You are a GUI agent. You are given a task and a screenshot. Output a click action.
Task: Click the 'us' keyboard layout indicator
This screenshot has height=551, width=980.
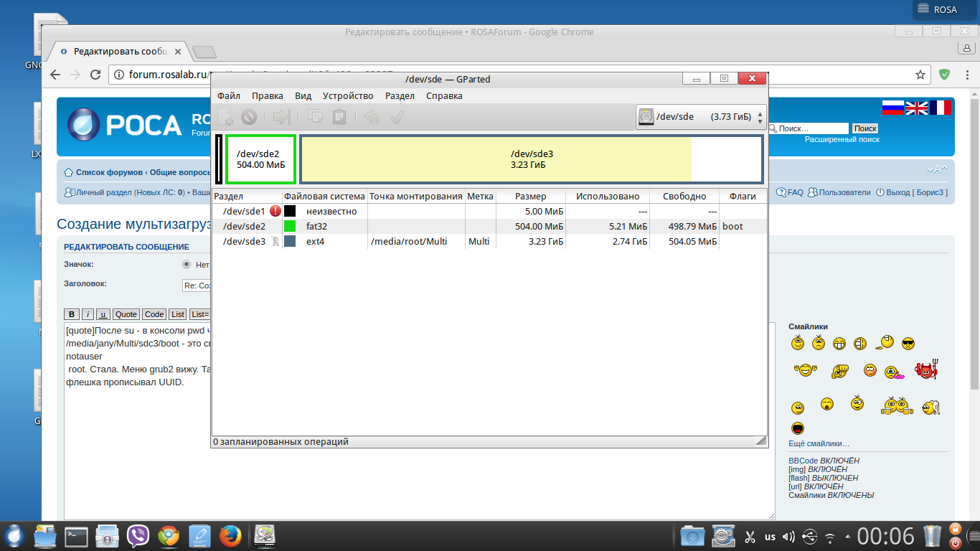pos(770,537)
